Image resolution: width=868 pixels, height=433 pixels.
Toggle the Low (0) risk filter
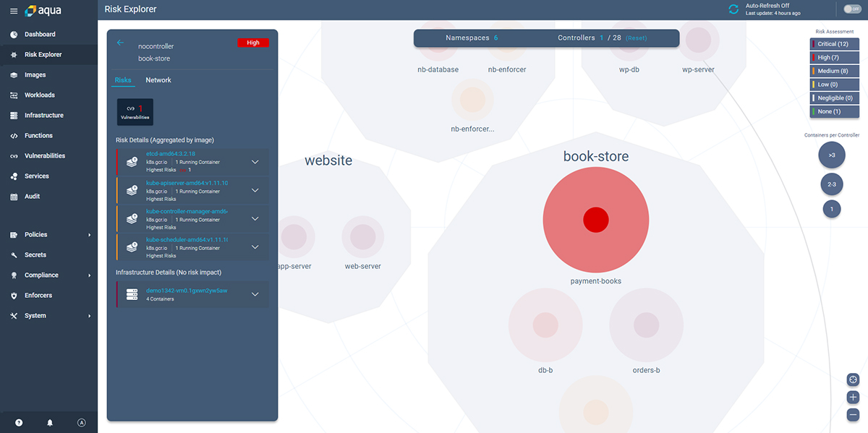coord(835,85)
